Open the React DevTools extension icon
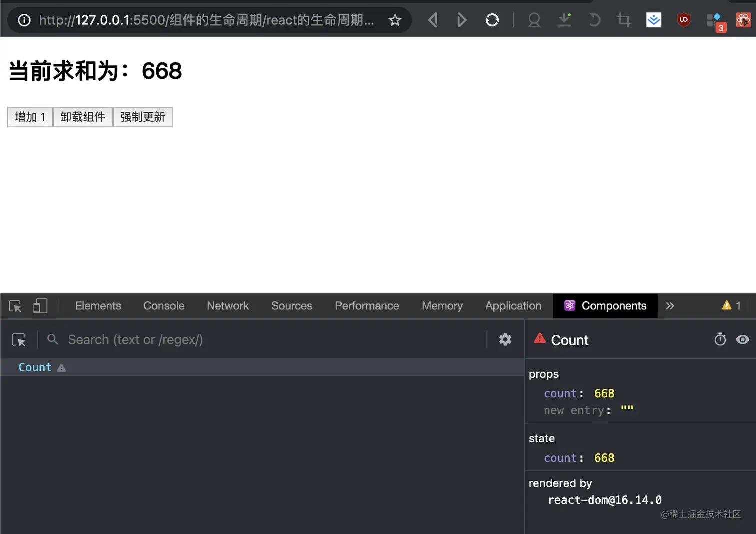Image resolution: width=756 pixels, height=534 pixels. 743,20
